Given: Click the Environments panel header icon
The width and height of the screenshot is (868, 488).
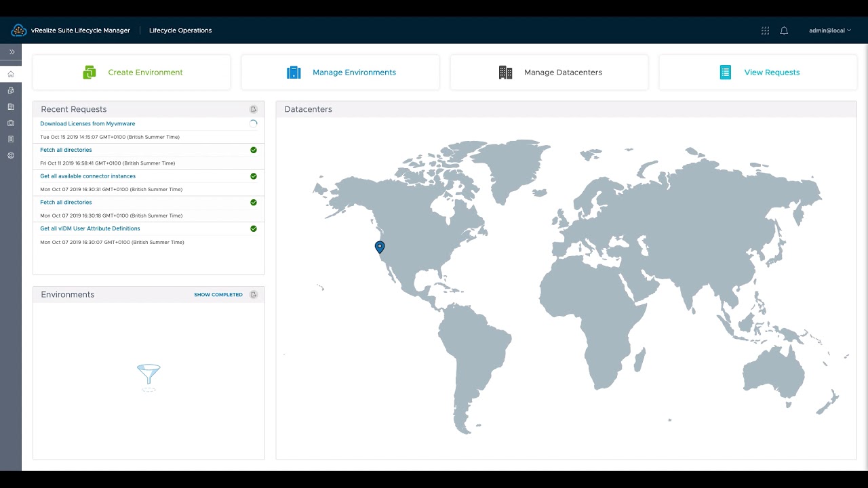Looking at the screenshot, I should click(254, 295).
